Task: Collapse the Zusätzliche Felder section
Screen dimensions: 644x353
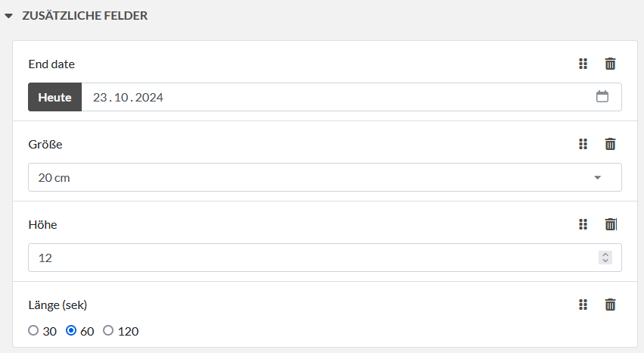Action: [x=9, y=16]
